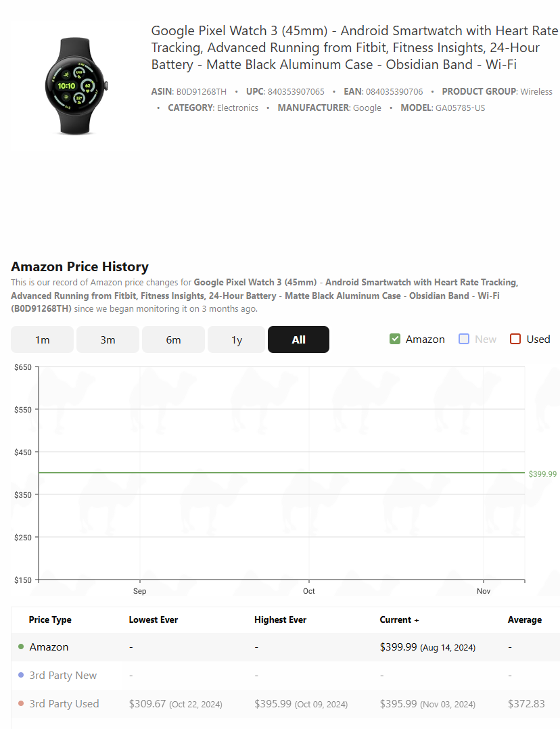Switch chart to 1y range

(237, 340)
